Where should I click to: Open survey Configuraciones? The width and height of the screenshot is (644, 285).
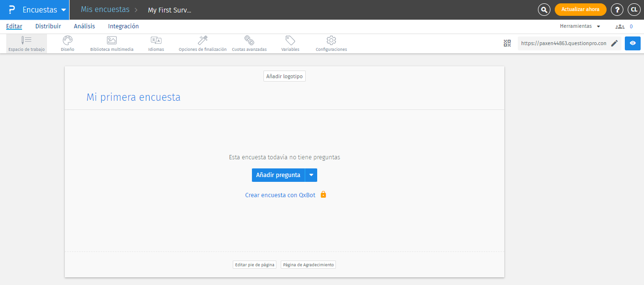coord(331,43)
